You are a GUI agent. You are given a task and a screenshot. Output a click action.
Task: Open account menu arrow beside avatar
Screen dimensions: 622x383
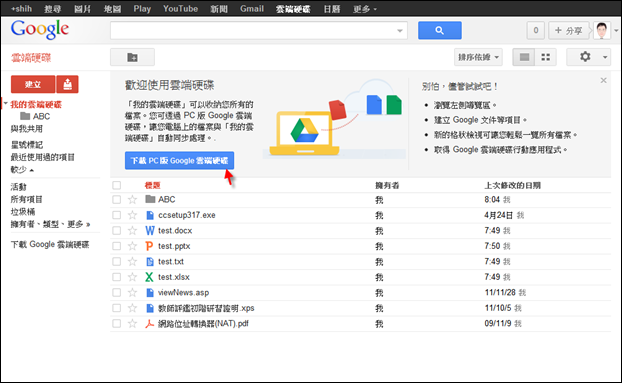click(x=616, y=31)
